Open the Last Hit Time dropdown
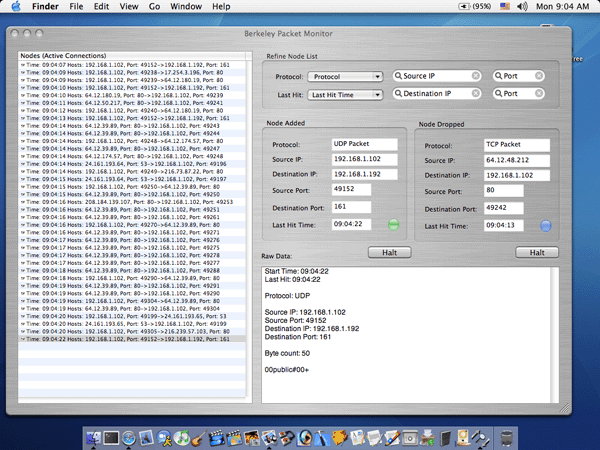 [x=346, y=95]
